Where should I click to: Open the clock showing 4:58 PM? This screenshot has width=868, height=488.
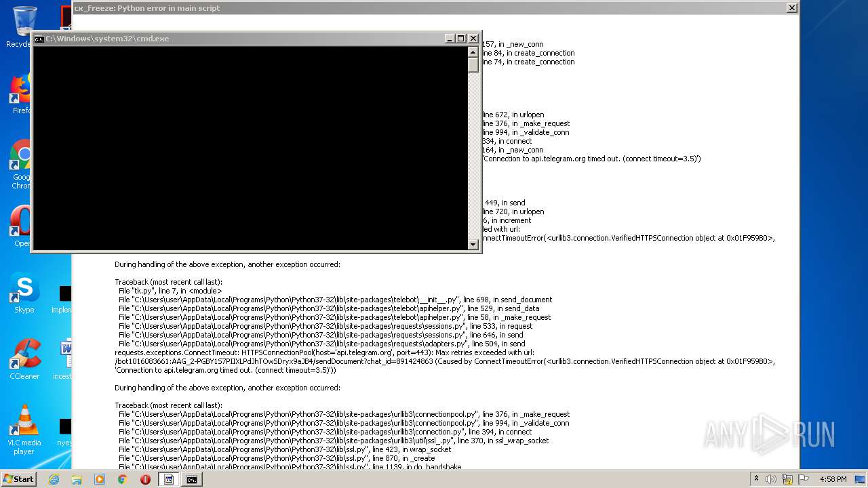pyautogui.click(x=833, y=479)
